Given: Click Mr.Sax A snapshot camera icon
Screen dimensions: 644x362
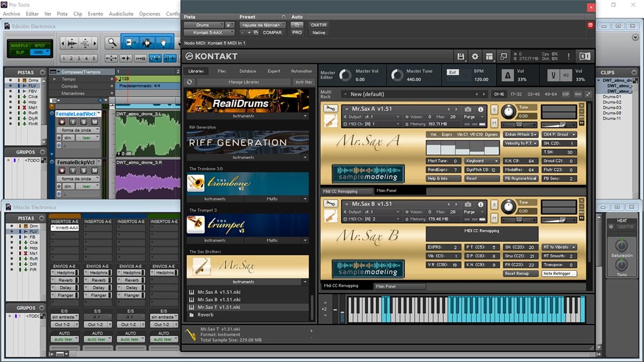Looking at the screenshot, I should tap(468, 109).
